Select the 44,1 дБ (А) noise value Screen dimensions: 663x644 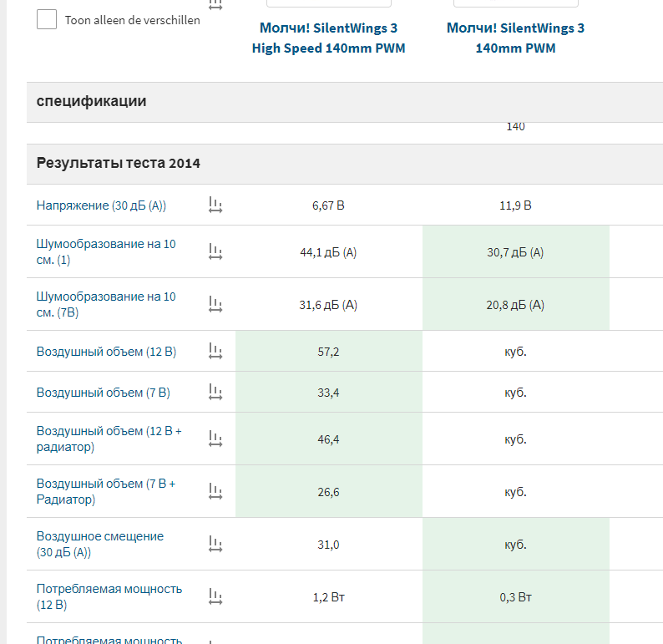tap(328, 252)
